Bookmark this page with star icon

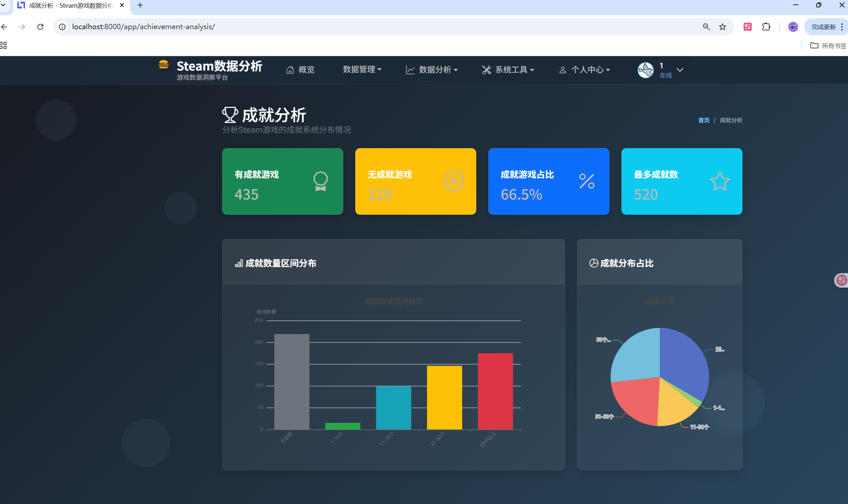click(x=722, y=27)
